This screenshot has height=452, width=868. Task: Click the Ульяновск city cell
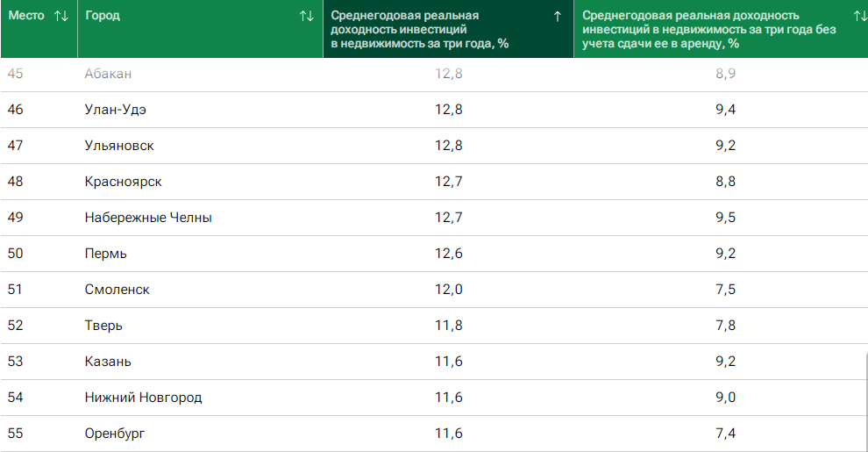click(x=119, y=146)
